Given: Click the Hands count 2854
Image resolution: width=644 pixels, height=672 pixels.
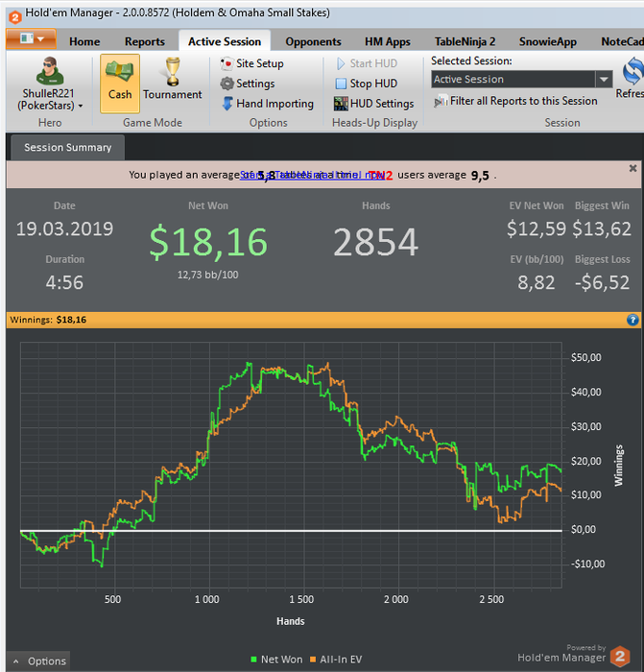Looking at the screenshot, I should click(376, 242).
